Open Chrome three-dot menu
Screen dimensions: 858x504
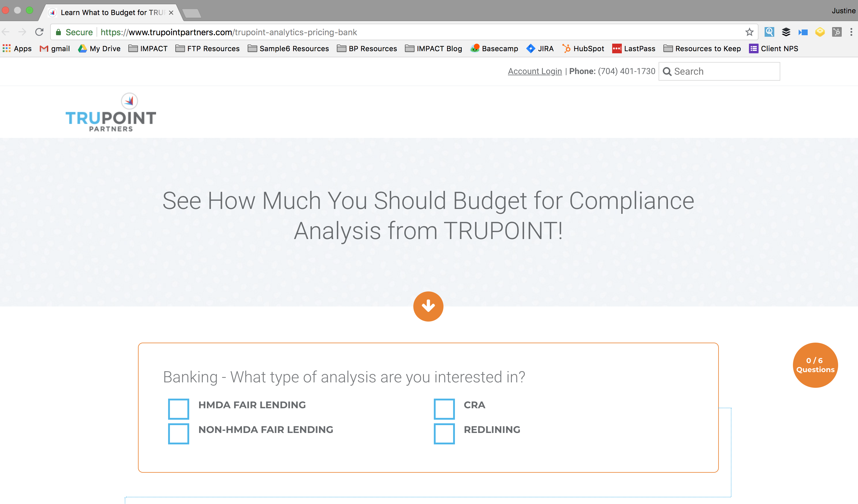tap(851, 32)
